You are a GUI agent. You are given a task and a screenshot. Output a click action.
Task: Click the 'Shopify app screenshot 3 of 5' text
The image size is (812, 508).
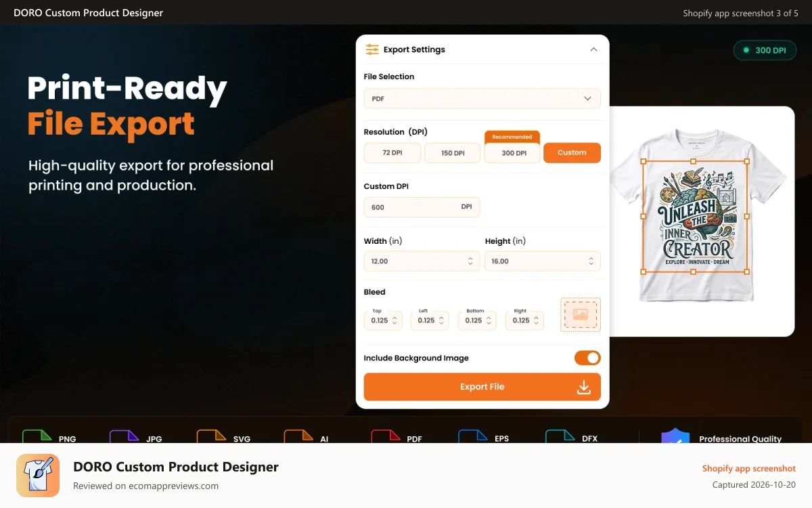[x=740, y=13]
